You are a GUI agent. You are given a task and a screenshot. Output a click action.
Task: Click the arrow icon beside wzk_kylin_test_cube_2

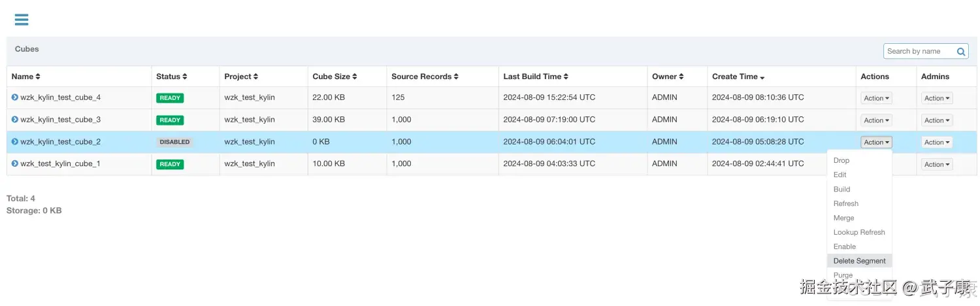point(15,142)
